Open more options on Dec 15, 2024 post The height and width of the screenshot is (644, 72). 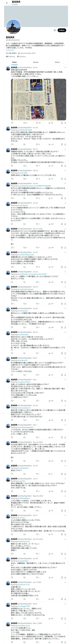[x=65, y=229]
